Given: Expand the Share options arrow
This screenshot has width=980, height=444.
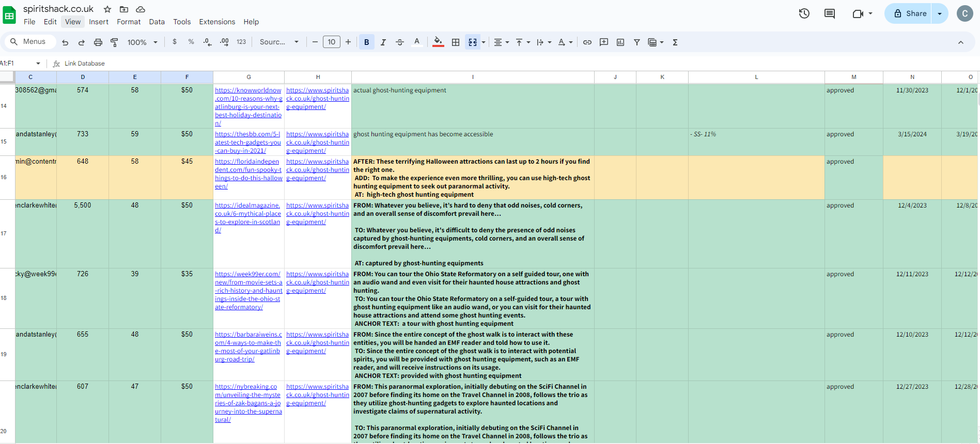Looking at the screenshot, I should click(x=940, y=13).
